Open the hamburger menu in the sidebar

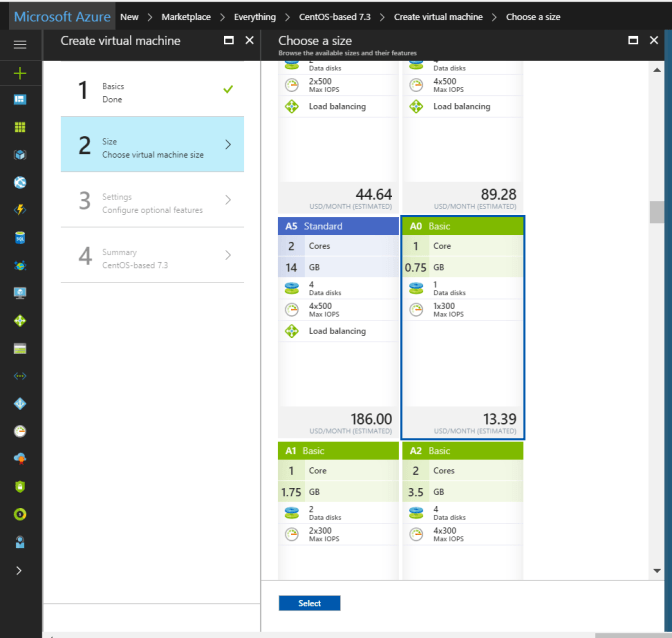pyautogui.click(x=20, y=45)
